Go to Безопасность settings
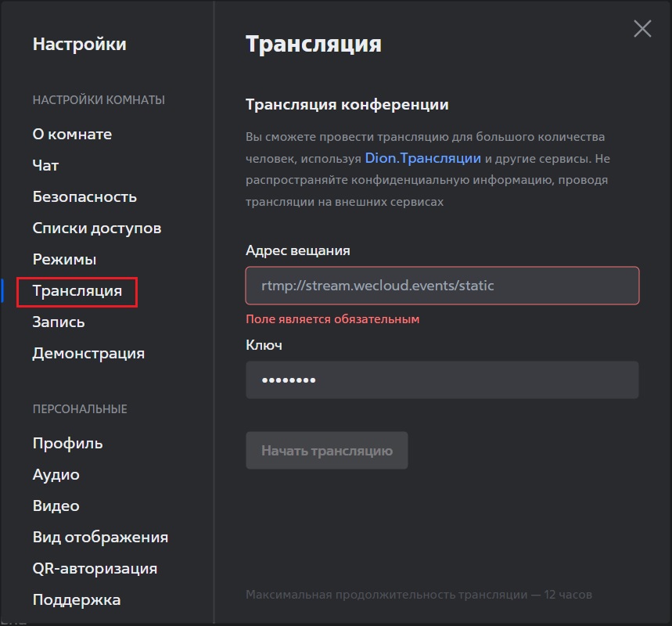 click(x=84, y=197)
